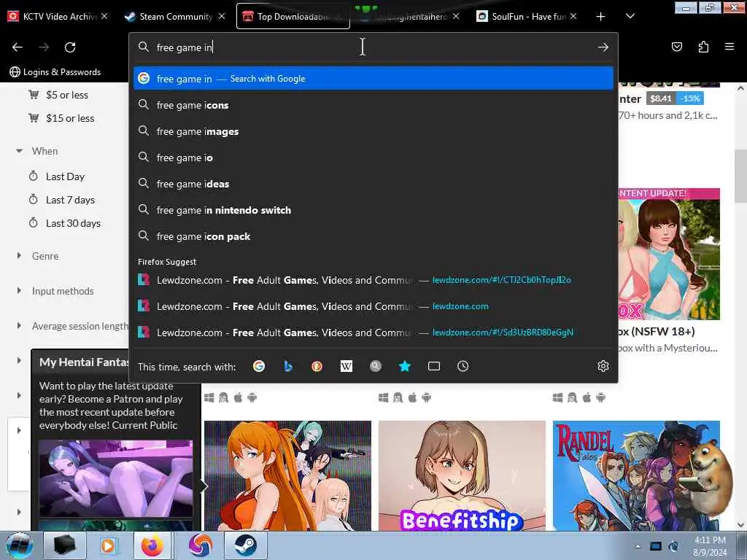The height and width of the screenshot is (560, 747).
Task: Click the 'Firefox Suggest' heading label
Action: [167, 262]
